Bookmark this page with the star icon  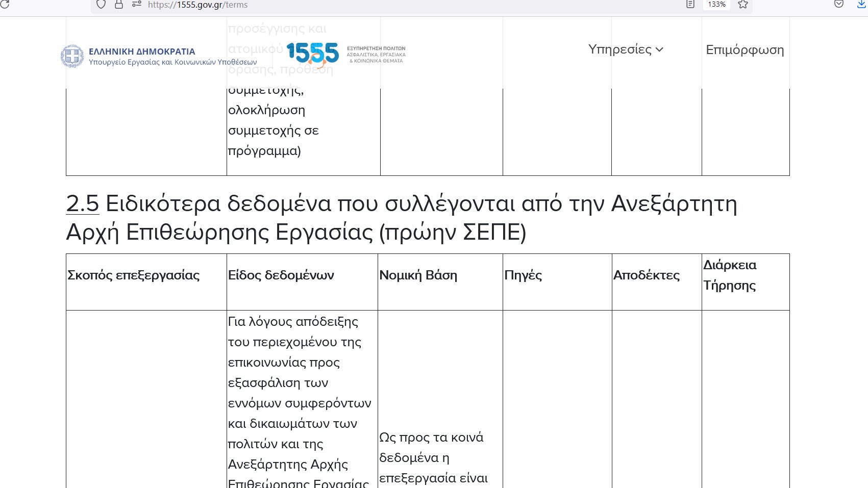(x=743, y=5)
